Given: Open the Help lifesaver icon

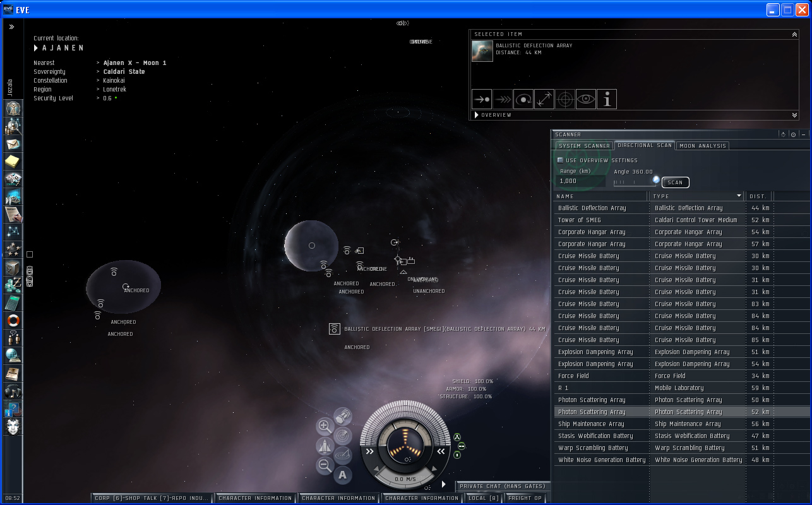Looking at the screenshot, I should [x=13, y=321].
